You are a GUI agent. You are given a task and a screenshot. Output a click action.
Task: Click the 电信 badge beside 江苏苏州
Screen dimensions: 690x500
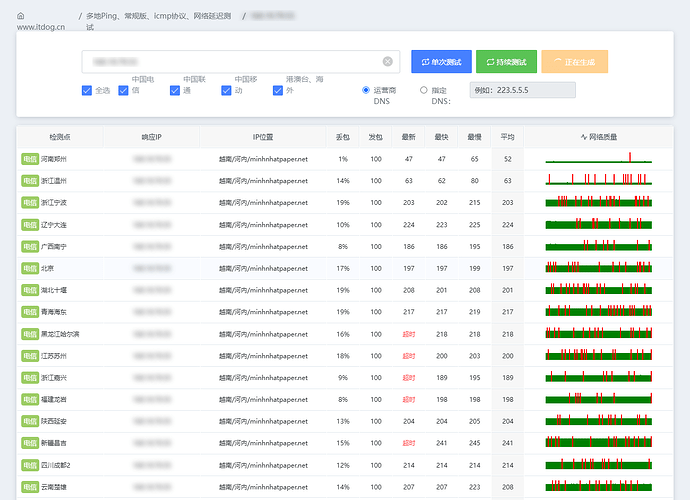[x=30, y=356]
